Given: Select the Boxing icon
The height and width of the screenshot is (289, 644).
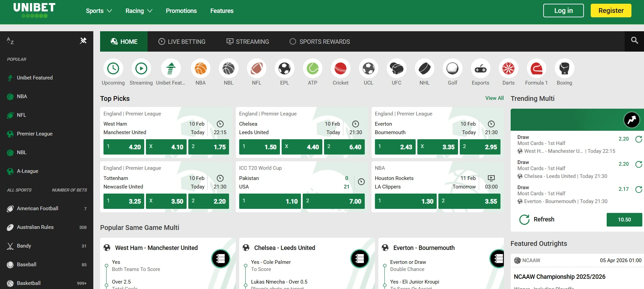Looking at the screenshot, I should pos(565,69).
